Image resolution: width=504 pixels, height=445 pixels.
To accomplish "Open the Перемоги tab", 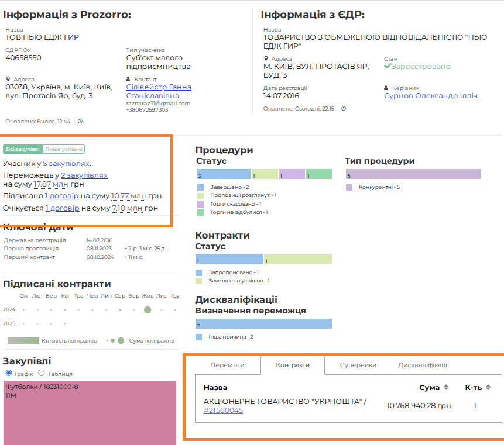I will pyautogui.click(x=227, y=365).
